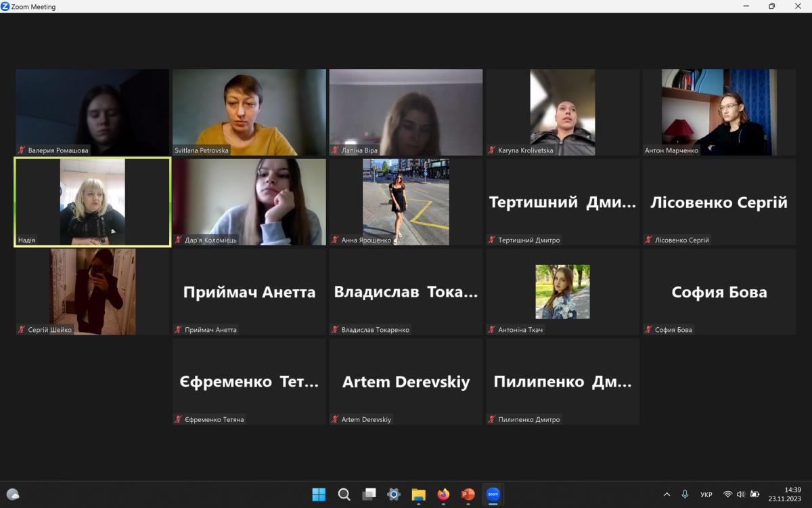Click muted mic icon beside Лісовенко Сергій label
Image resolution: width=812 pixels, height=508 pixels.
pyautogui.click(x=648, y=240)
